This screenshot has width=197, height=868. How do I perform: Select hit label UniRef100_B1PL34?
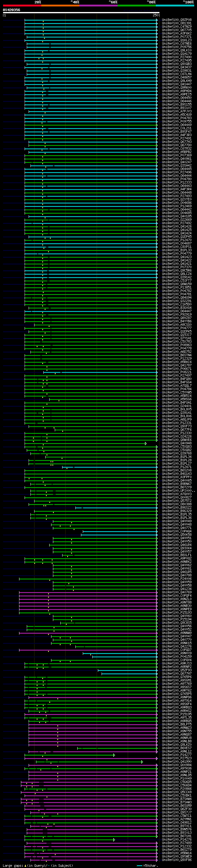point(177,457)
